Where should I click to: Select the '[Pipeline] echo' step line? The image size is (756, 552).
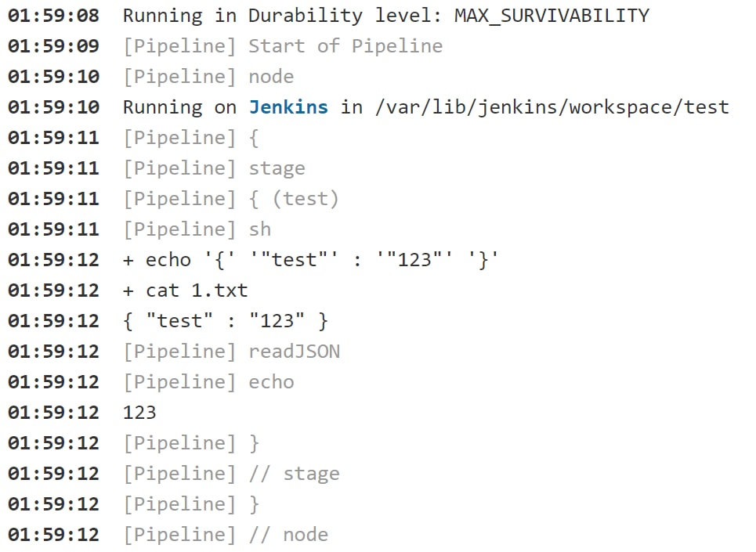click(x=208, y=382)
